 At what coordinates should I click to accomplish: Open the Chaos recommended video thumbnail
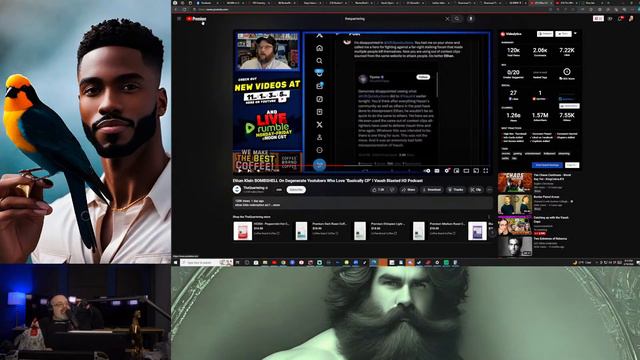pyautogui.click(x=515, y=182)
